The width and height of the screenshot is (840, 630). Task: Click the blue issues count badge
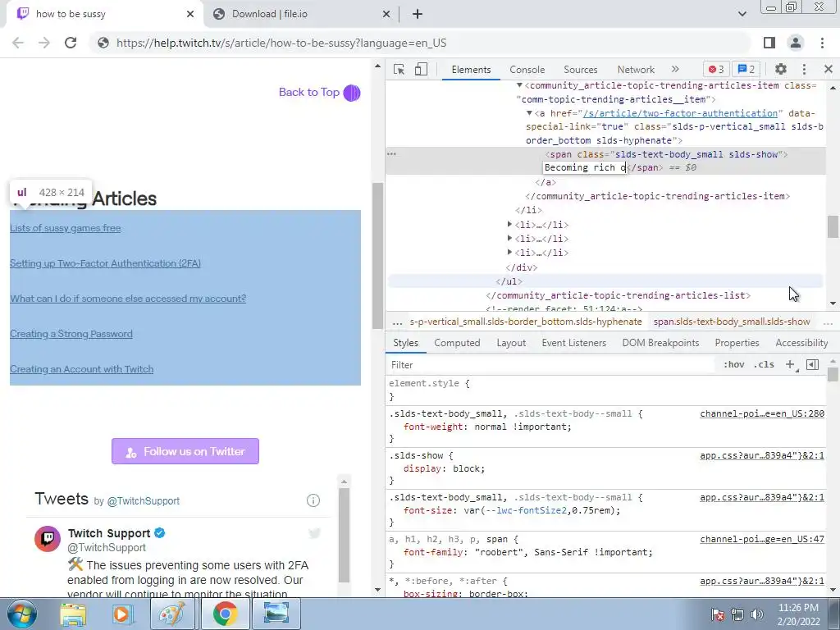tap(746, 69)
